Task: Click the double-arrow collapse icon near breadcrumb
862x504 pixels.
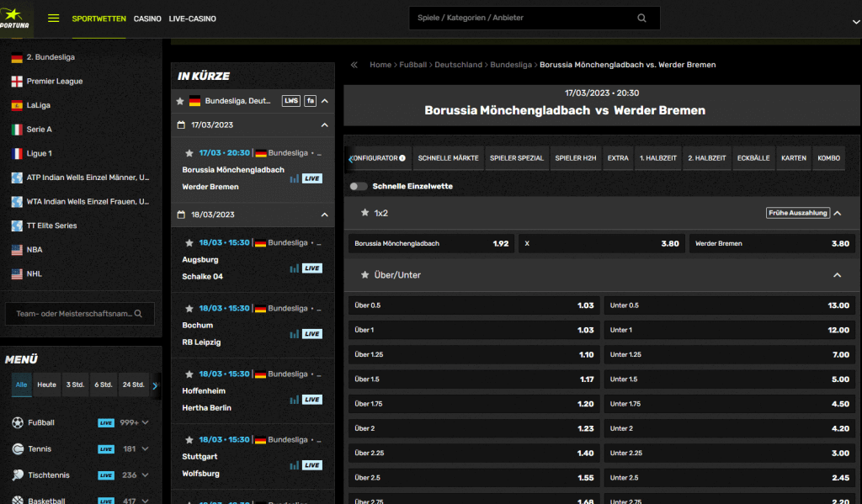Action: click(354, 65)
